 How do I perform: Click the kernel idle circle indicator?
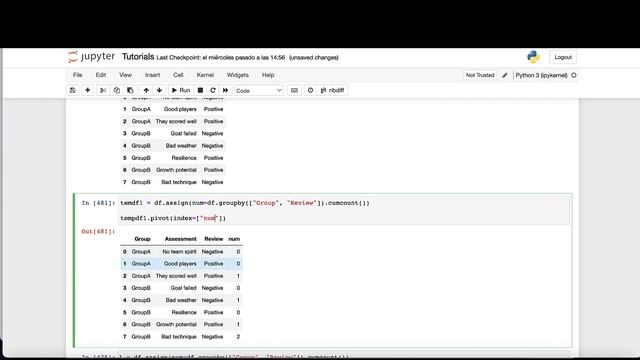573,75
